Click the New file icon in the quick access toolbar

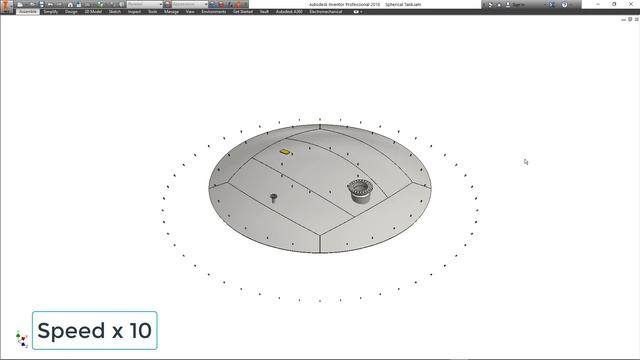(x=20, y=4)
